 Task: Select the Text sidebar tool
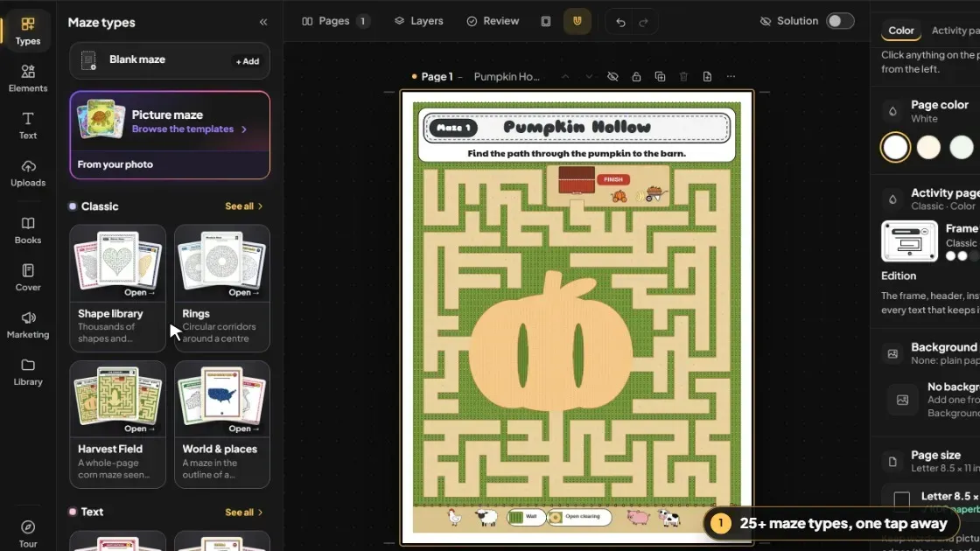[x=27, y=126]
